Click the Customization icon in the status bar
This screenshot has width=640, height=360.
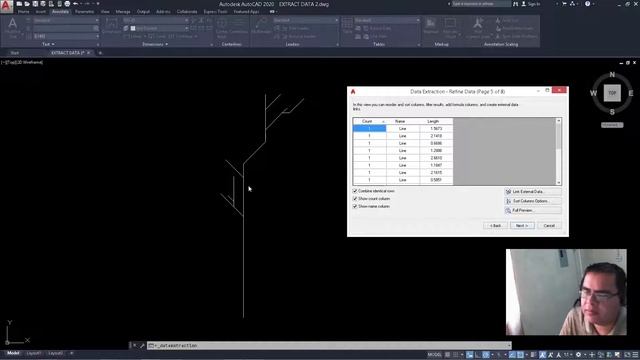click(635, 355)
